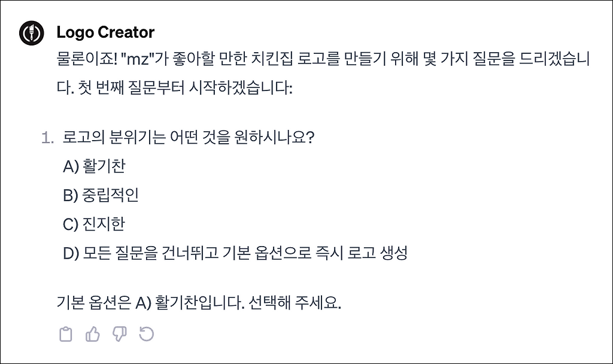613x364 pixels.
Task: Click the list number "1." marker
Action: (47, 138)
